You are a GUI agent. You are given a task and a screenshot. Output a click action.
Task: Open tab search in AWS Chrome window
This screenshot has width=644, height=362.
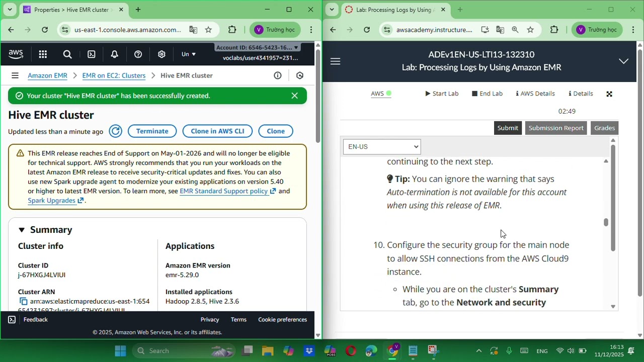[x=10, y=10]
